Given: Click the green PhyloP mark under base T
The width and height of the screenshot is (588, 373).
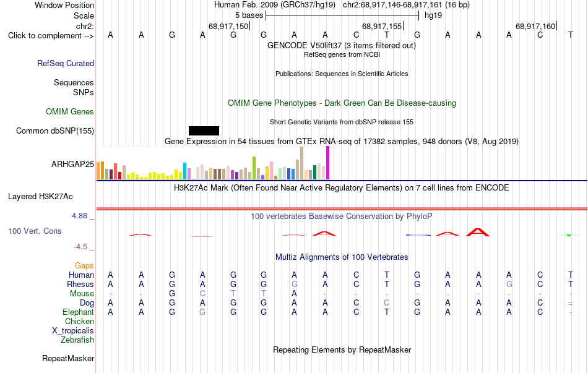Looking at the screenshot, I should pos(569,235).
